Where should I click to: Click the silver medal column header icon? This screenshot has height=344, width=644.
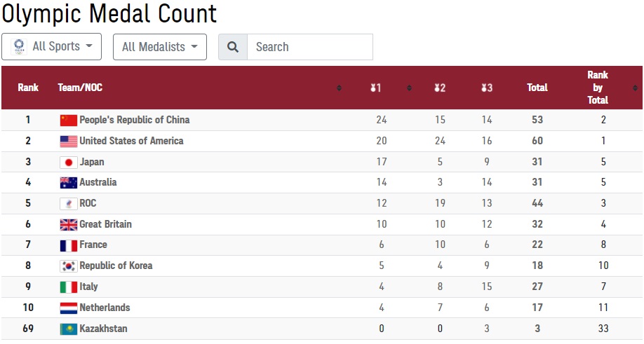(x=439, y=88)
